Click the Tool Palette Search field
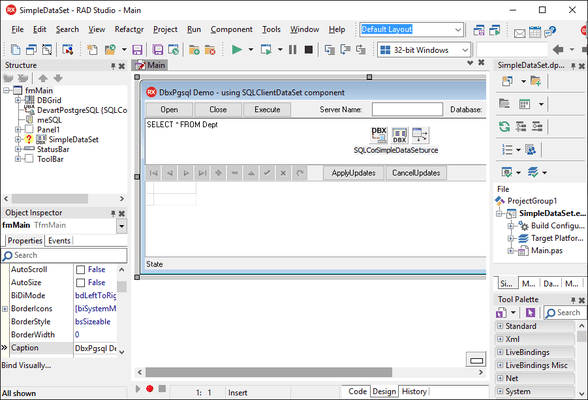The height and width of the screenshot is (400, 588). (x=564, y=312)
